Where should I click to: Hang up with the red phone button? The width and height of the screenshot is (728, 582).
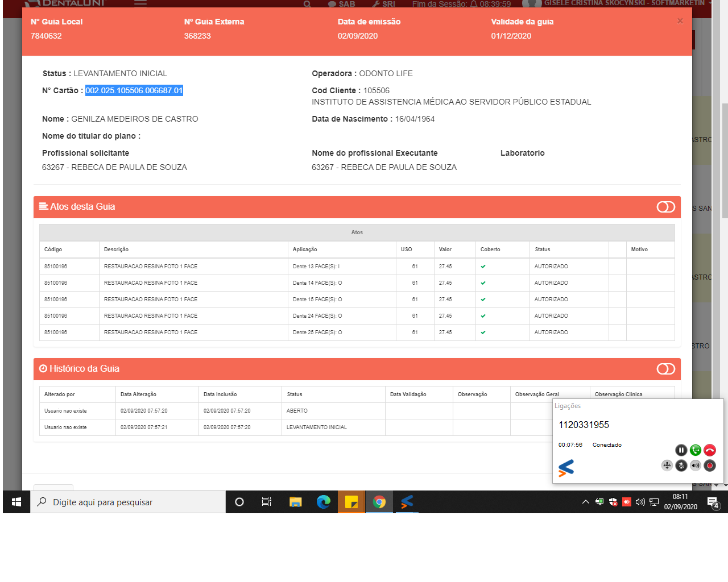(x=709, y=450)
